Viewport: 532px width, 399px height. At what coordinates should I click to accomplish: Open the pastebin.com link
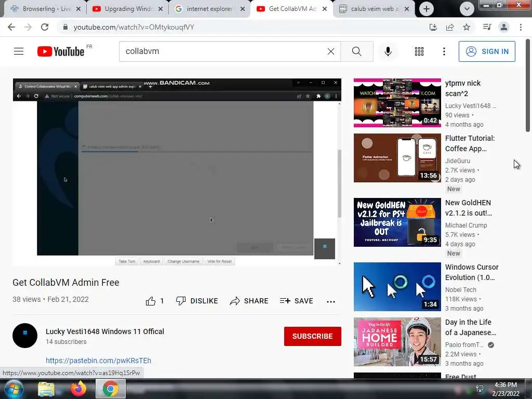pyautogui.click(x=98, y=361)
